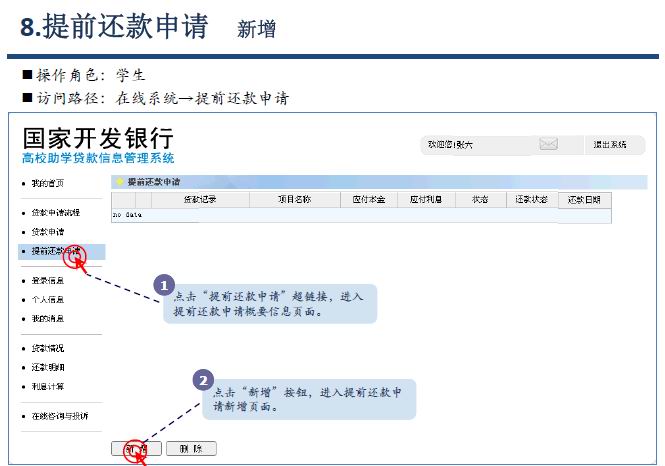Screen dimensions: 665x466
Task: Open 我的消息 in the sidebar
Action: (47, 318)
